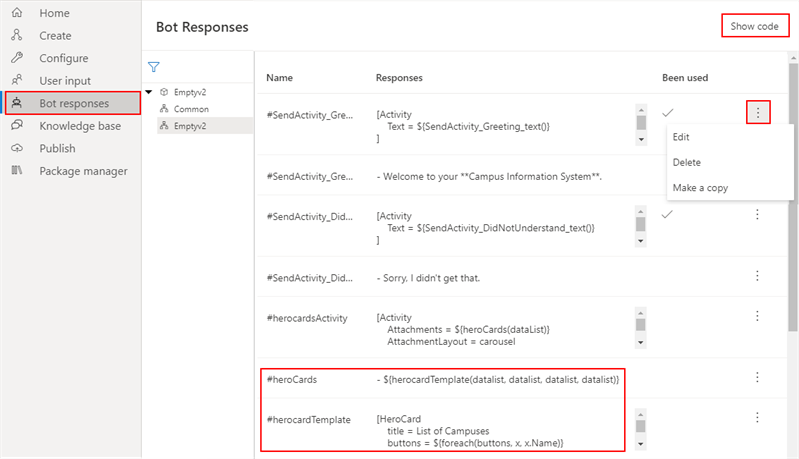Viewport: 799px width, 459px height.
Task: Select Common in the bot tree
Action: click(x=190, y=108)
